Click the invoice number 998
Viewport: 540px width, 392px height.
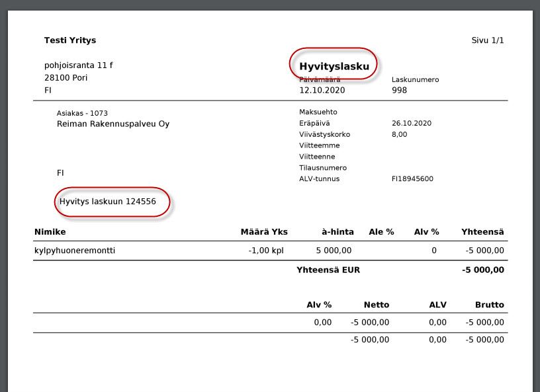point(400,90)
